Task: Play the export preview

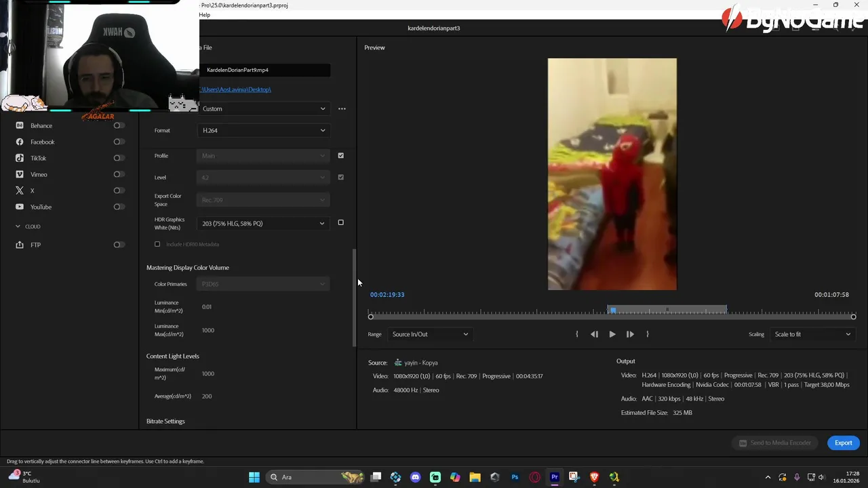Action: pyautogui.click(x=612, y=334)
